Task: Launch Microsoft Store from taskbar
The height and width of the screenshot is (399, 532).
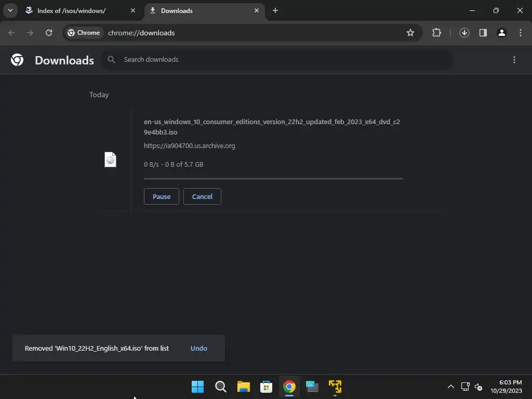Action: 266,387
